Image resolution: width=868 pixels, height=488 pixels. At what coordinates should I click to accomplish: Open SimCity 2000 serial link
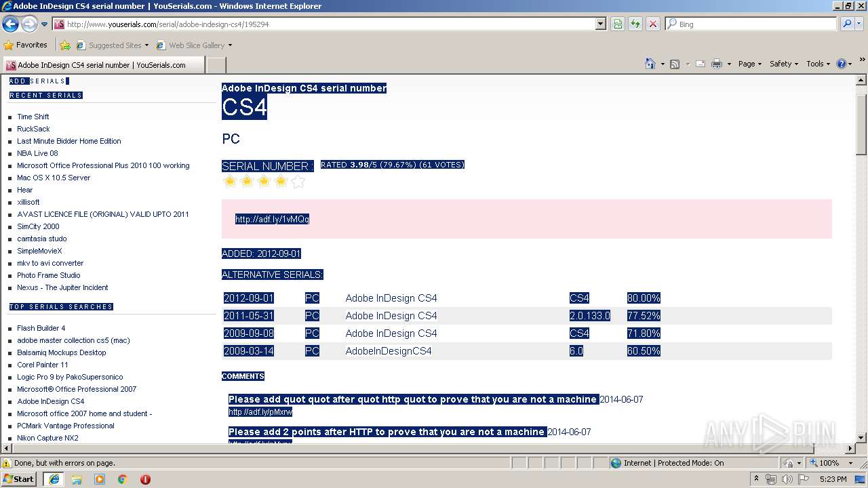[38, 226]
